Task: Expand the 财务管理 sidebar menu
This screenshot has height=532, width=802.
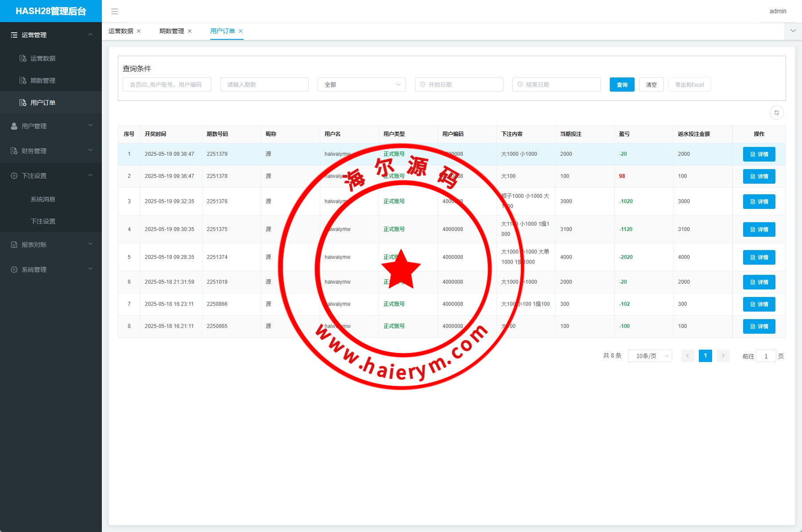Action: (x=51, y=151)
